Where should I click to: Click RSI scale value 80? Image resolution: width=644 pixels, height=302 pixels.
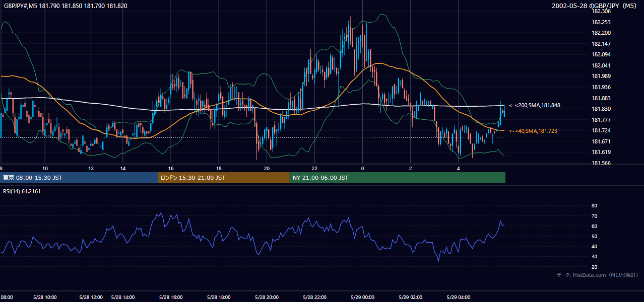(x=594, y=206)
